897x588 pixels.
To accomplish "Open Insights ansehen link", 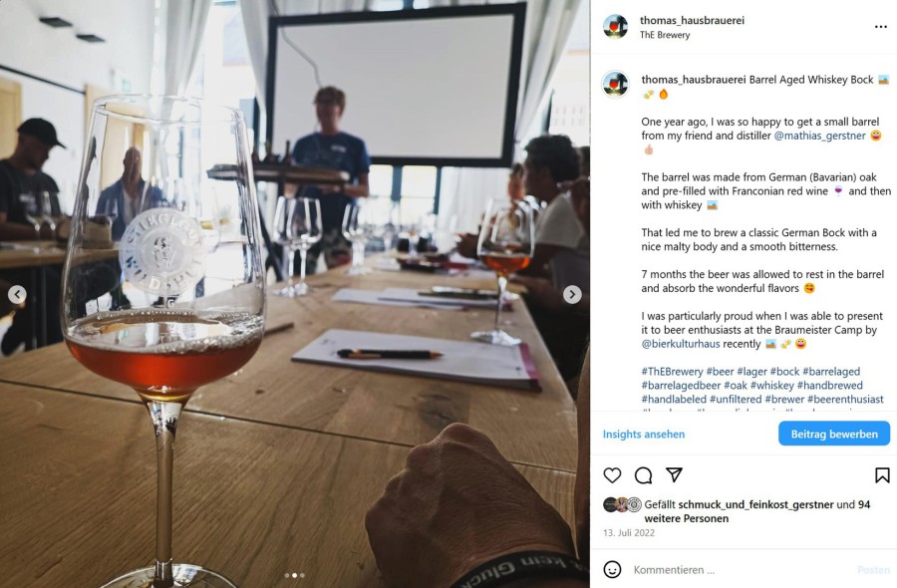I will tap(644, 435).
